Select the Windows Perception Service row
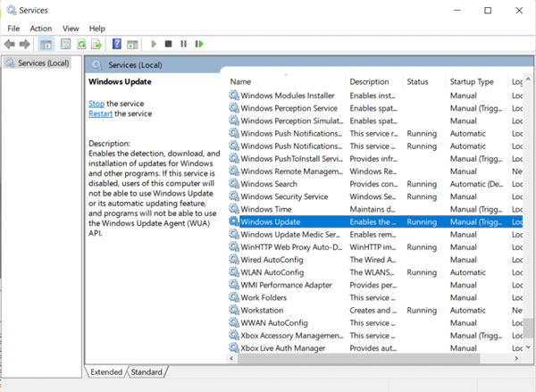Image resolution: width=536 pixels, height=392 pixels. [x=375, y=108]
